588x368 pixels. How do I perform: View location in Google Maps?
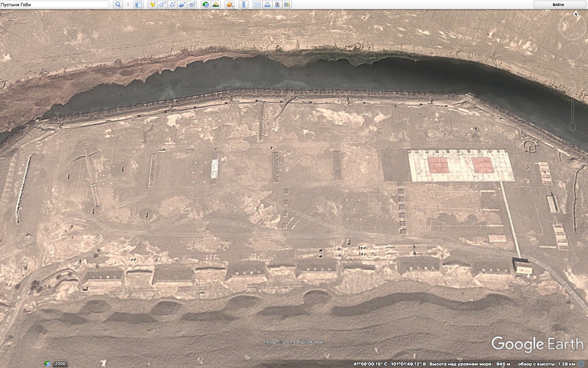click(x=287, y=5)
